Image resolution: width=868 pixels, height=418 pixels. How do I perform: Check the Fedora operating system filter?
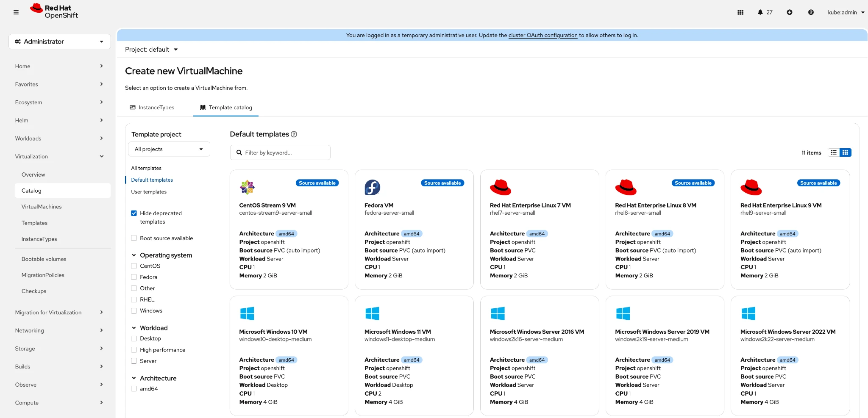pyautogui.click(x=134, y=277)
